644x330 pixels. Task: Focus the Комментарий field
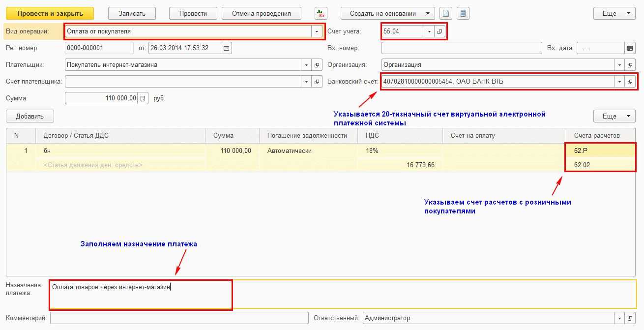point(179,318)
